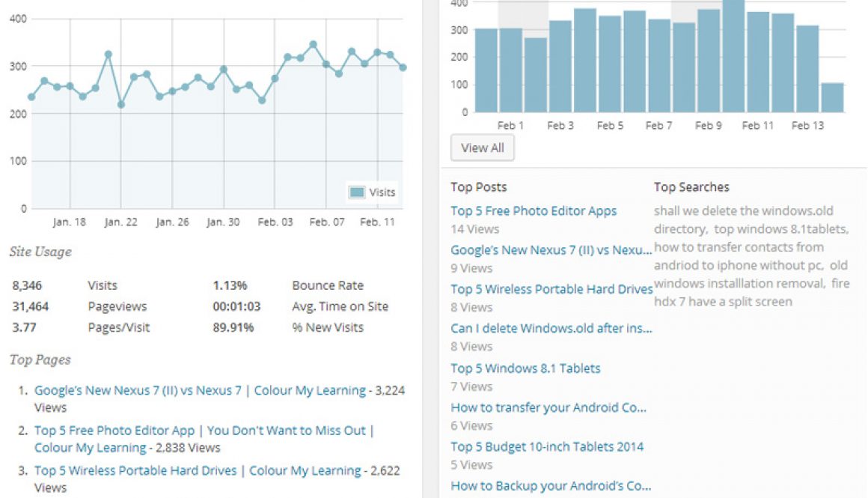868x498 pixels.
Task: Click the Jan. 26 axis label
Action: (x=172, y=222)
